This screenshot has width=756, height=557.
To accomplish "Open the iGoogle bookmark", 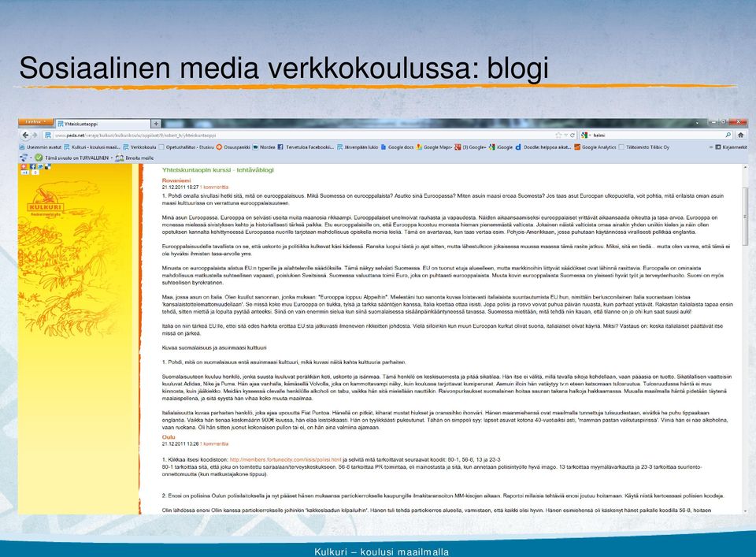I will [x=501, y=147].
